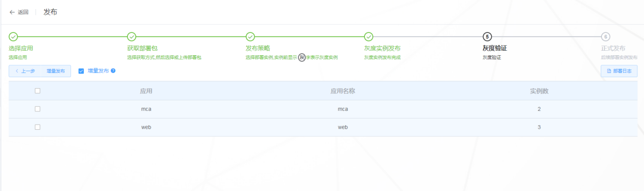Screen dimensions: 644x191
Task: Open the help tooltip beside 增量发布
Action: [113, 71]
